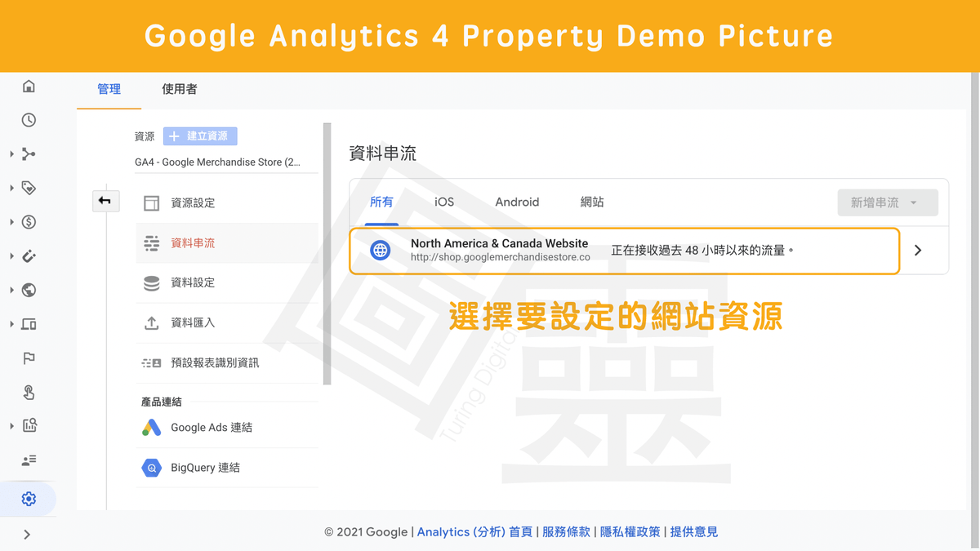The height and width of the screenshot is (551, 980).
Task: Expand the Engagement tag section arrow
Action: [11, 188]
